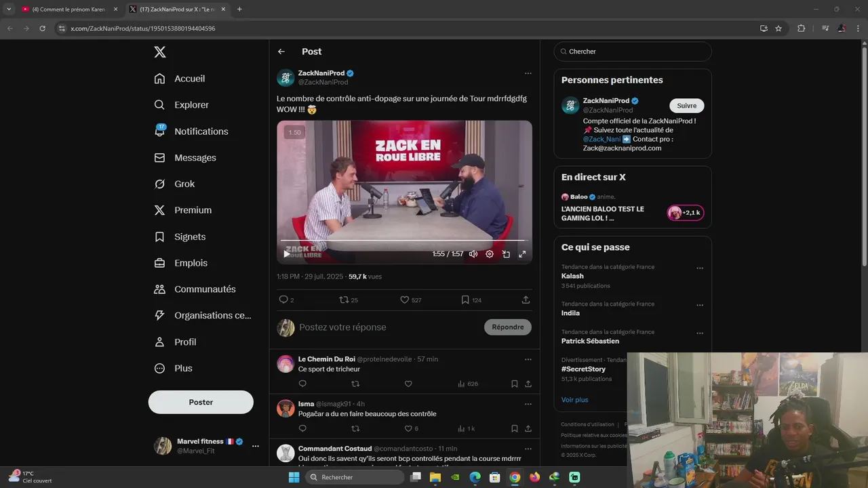868x488 pixels.
Task: View stats showing 626 on reply
Action: [468, 384]
